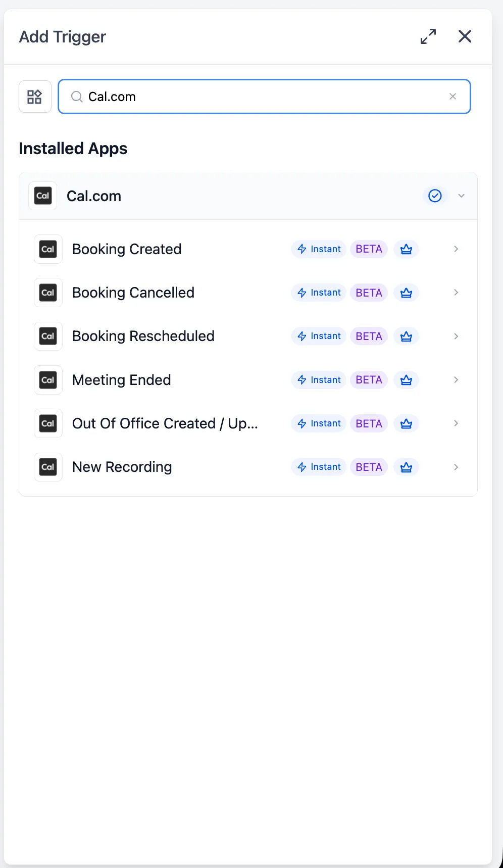This screenshot has width=503, height=868.
Task: Select the Meeting Ended trigger
Action: [248, 380]
